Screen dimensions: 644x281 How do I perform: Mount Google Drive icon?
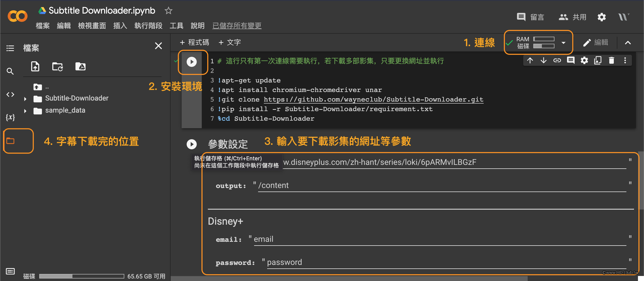tap(80, 67)
